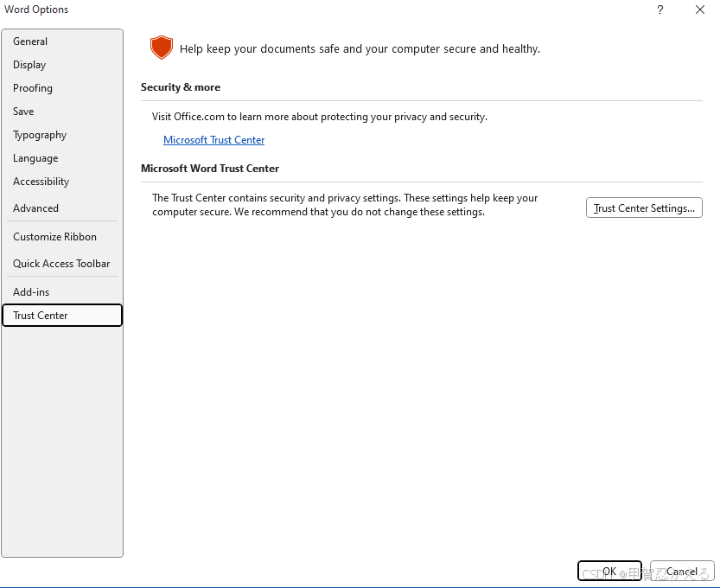Select Trust Center in the sidebar
Viewport: 720px width, 588px height.
[x=62, y=316]
